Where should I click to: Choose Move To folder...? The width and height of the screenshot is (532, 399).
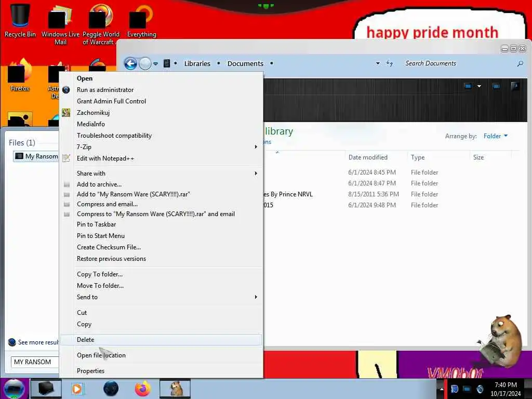161,286
